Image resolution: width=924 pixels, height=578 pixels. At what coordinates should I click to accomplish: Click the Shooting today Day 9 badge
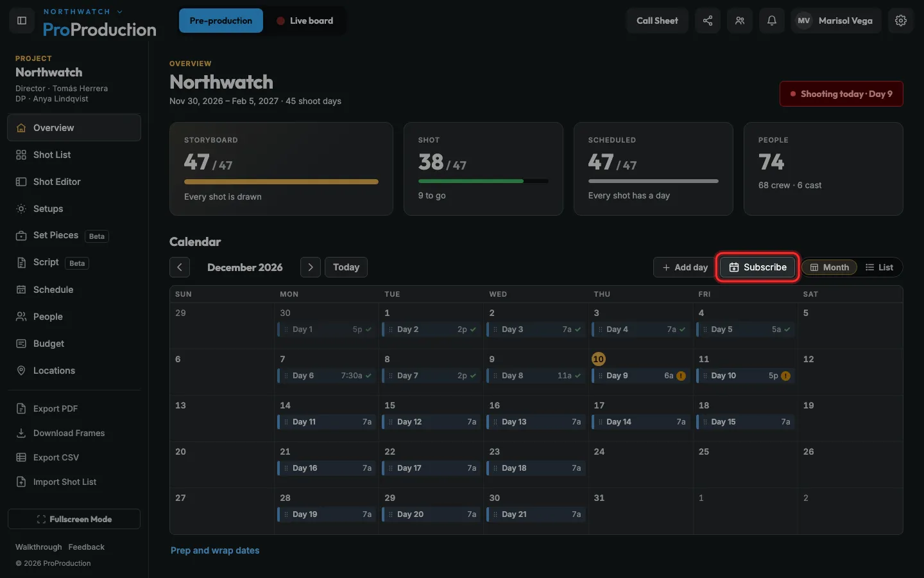click(841, 94)
